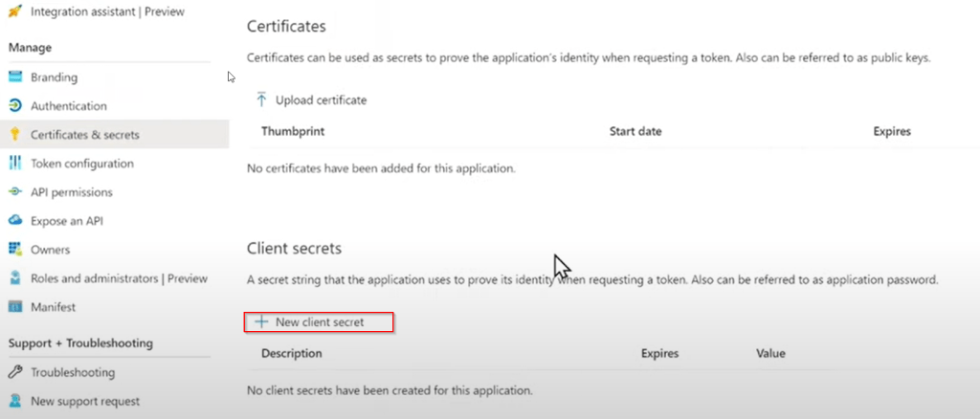Click the certificates Start date column header
The height and width of the screenshot is (419, 980).
click(x=635, y=131)
